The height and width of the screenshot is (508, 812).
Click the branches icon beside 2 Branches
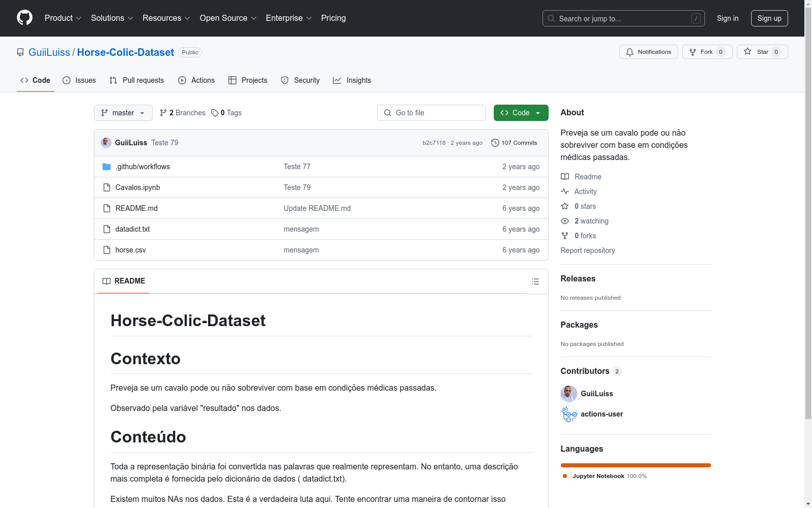163,113
